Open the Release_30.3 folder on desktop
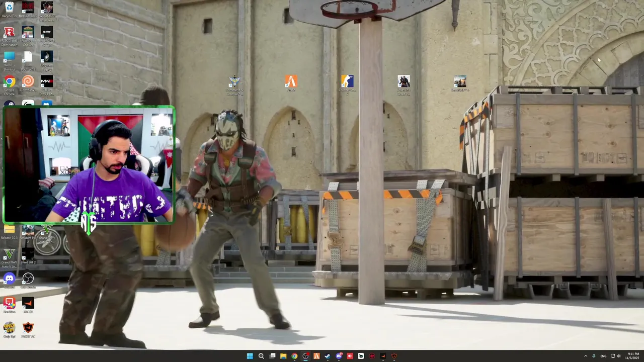 [9, 232]
